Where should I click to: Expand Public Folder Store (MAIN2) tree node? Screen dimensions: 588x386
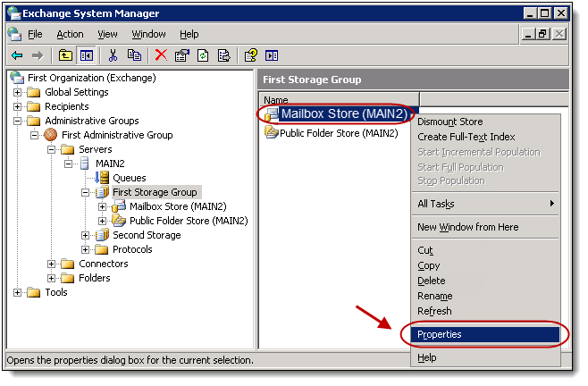103,221
